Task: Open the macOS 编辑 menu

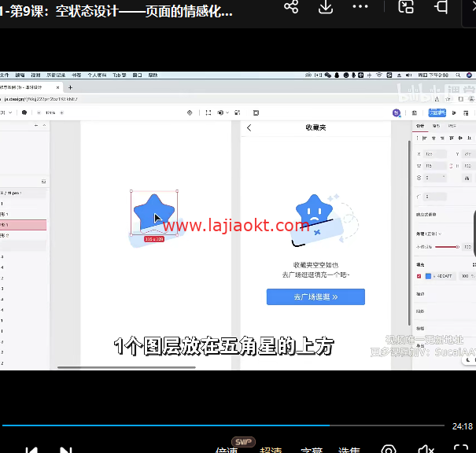Action: click(20, 75)
